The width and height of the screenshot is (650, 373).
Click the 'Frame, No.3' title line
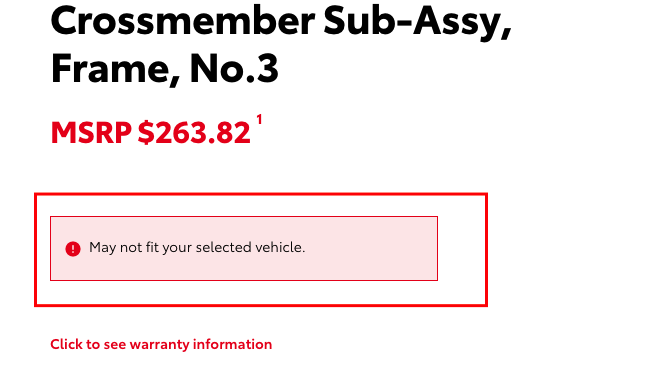click(165, 68)
